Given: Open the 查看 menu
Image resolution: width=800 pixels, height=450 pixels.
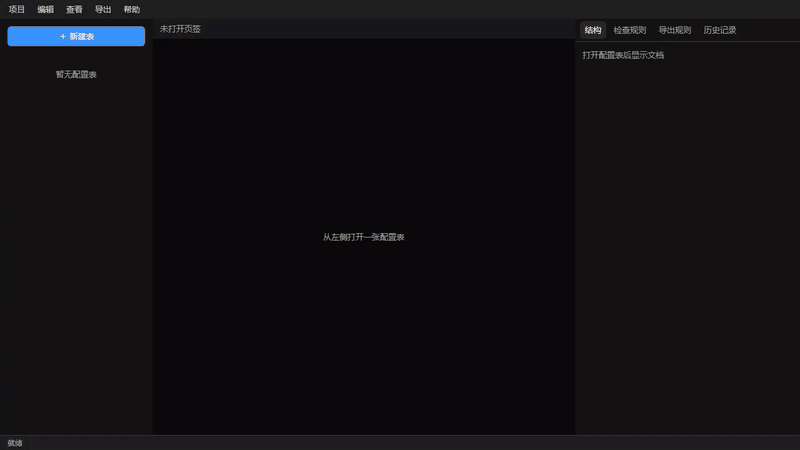Looking at the screenshot, I should 74,9.
